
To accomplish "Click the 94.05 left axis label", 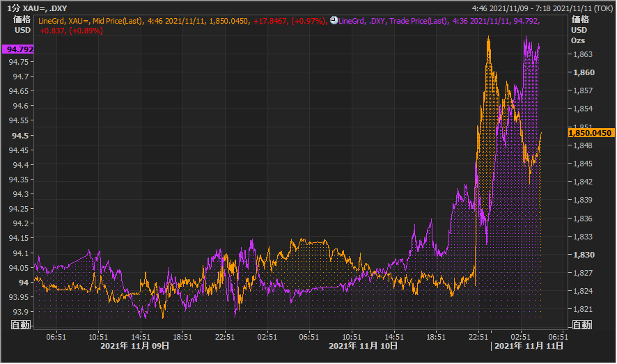I will [19, 268].
